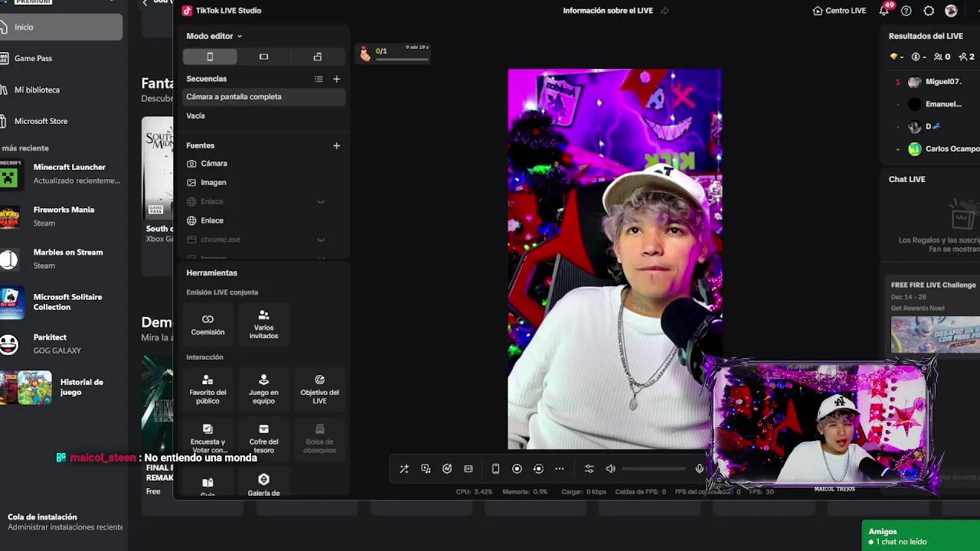The width and height of the screenshot is (980, 551).
Task: Click the phone preview icon in toolbar
Action: 495,469
